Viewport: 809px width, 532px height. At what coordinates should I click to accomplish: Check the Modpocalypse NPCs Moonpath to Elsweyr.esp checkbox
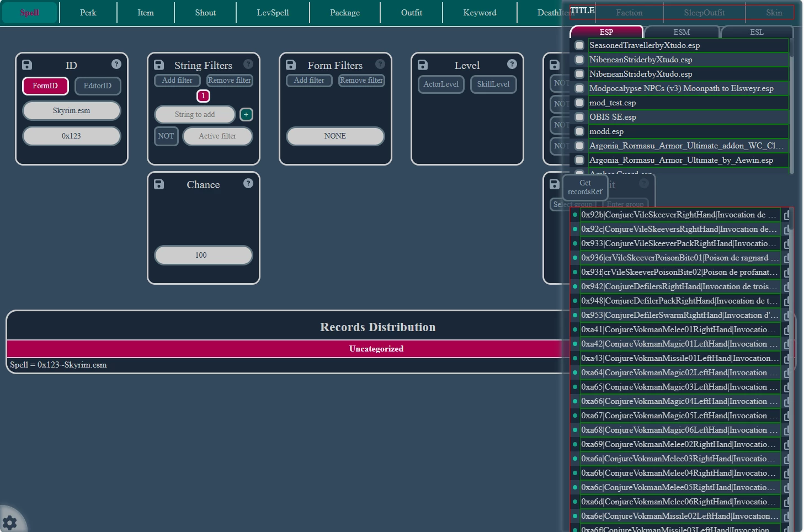point(579,88)
